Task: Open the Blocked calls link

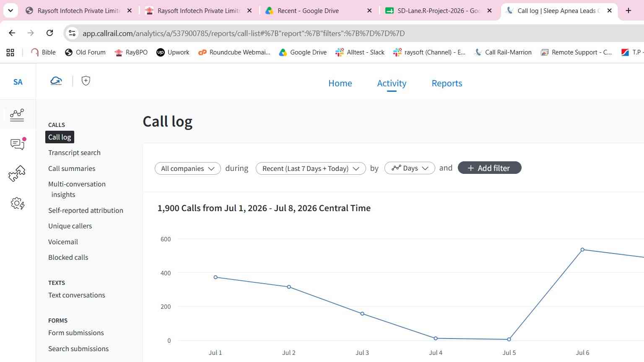Action: coord(68,258)
